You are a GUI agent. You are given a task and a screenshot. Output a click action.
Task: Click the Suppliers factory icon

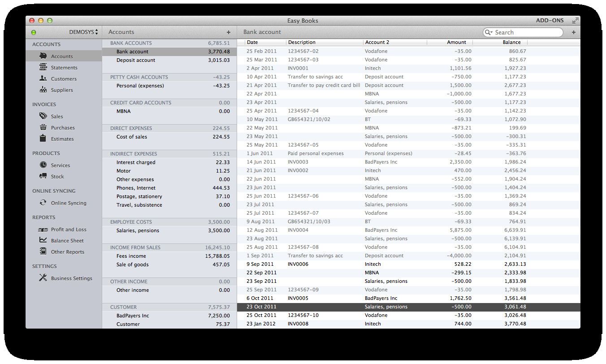(x=43, y=90)
